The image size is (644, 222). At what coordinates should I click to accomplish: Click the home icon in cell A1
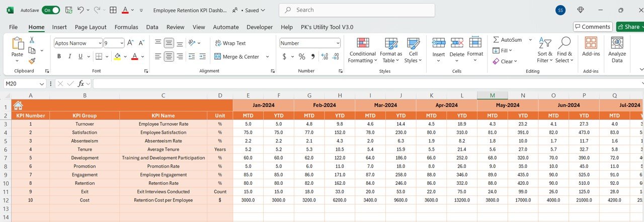pos(18,105)
